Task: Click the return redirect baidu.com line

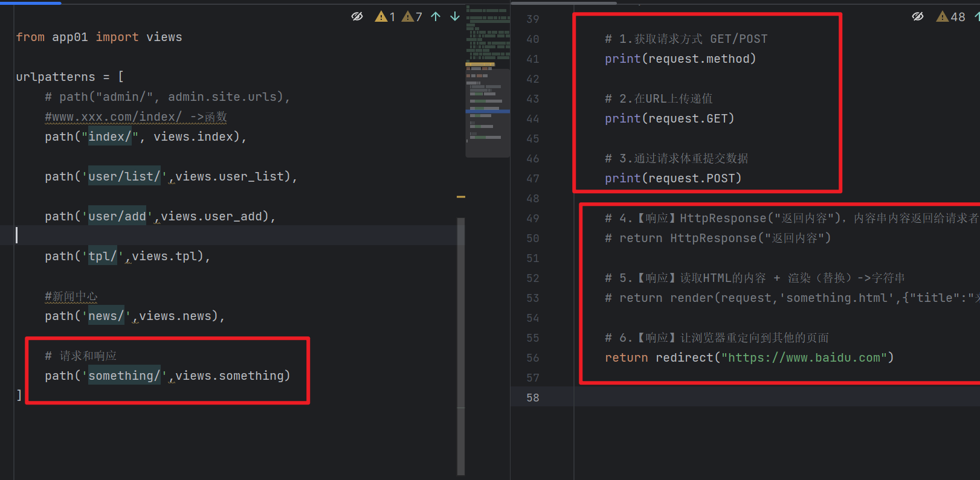Action: pos(749,357)
